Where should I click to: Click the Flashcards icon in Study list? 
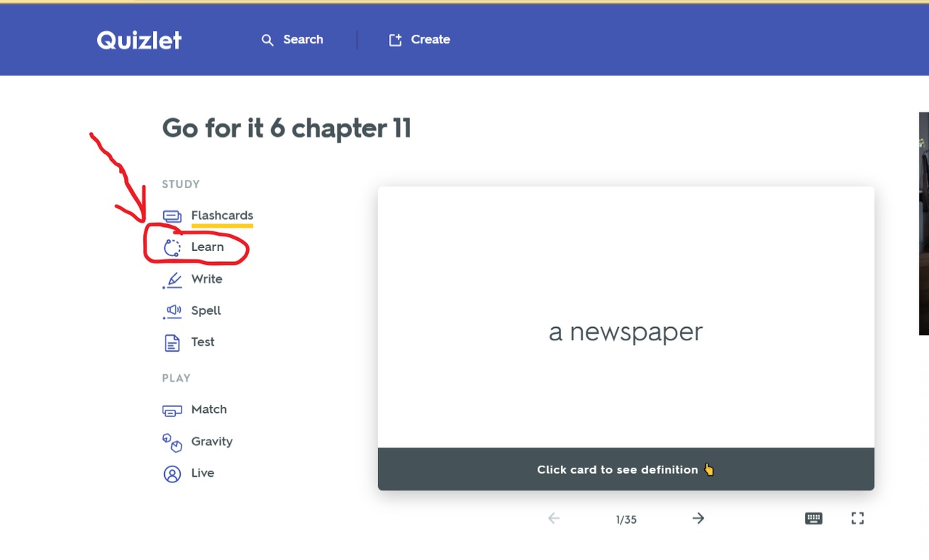pyautogui.click(x=172, y=216)
